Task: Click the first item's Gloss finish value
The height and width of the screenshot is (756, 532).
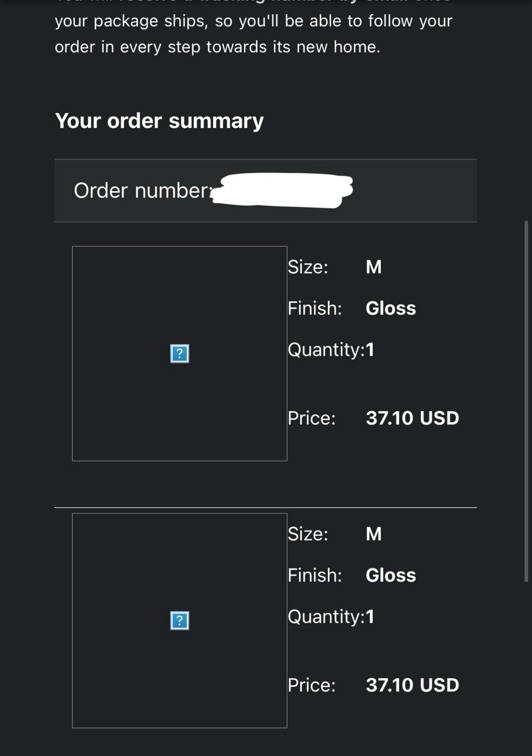Action: point(391,308)
